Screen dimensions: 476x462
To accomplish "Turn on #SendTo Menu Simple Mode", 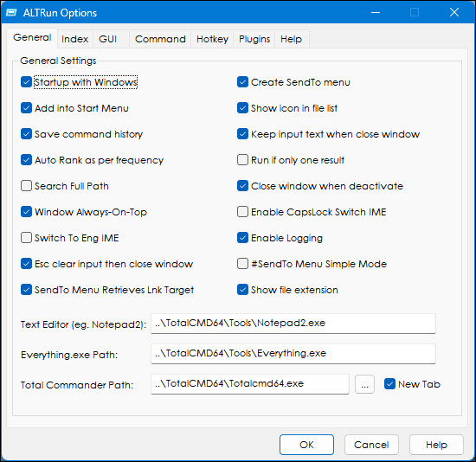I will point(242,264).
